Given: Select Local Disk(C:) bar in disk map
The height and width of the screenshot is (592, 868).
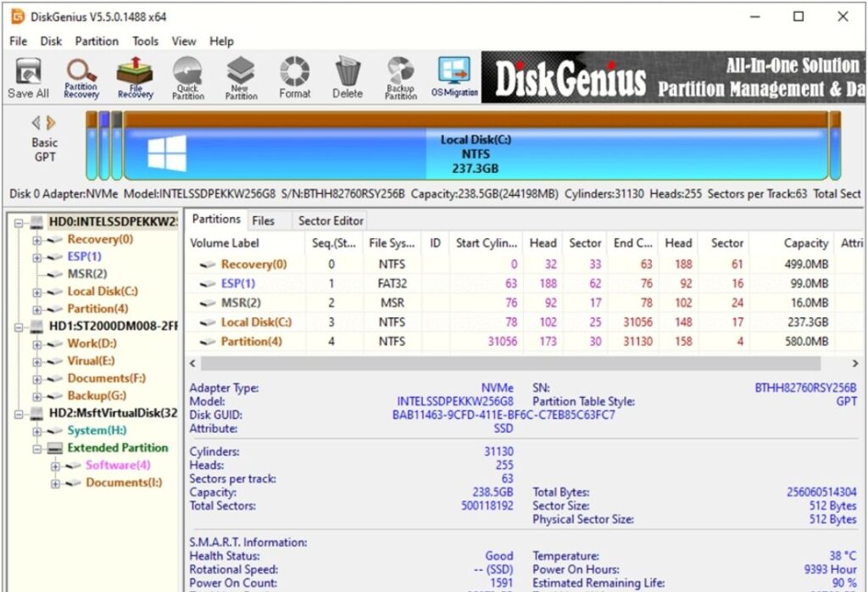Looking at the screenshot, I should click(475, 155).
